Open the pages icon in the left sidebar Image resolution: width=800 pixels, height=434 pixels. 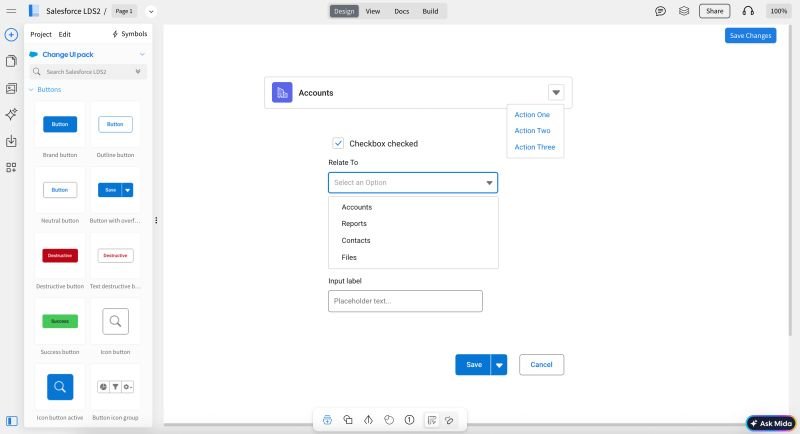tap(11, 61)
